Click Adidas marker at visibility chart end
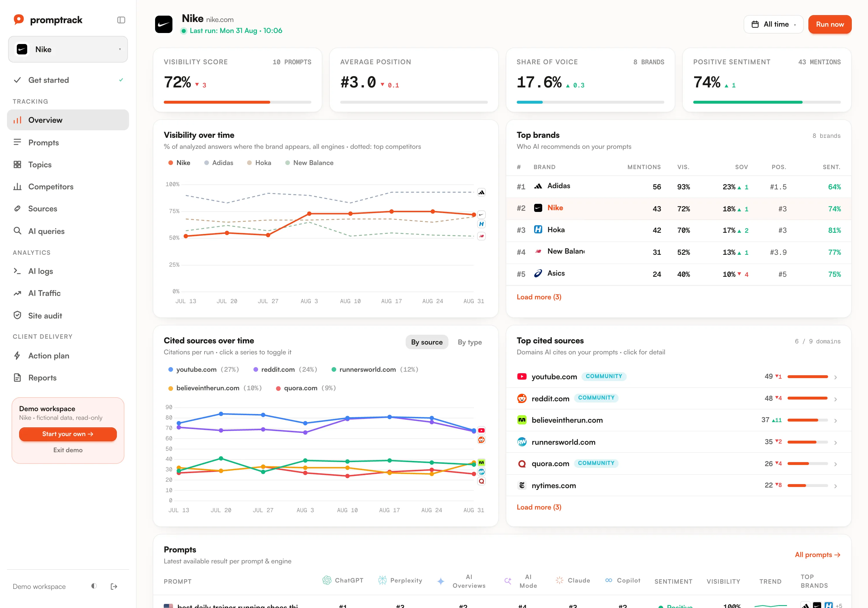This screenshot has height=608, width=868. [x=481, y=192]
